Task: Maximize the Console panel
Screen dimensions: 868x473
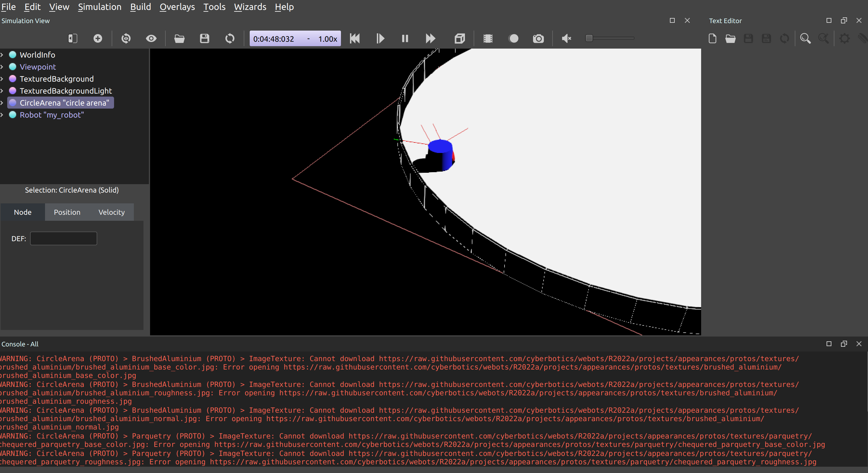Action: (x=829, y=344)
